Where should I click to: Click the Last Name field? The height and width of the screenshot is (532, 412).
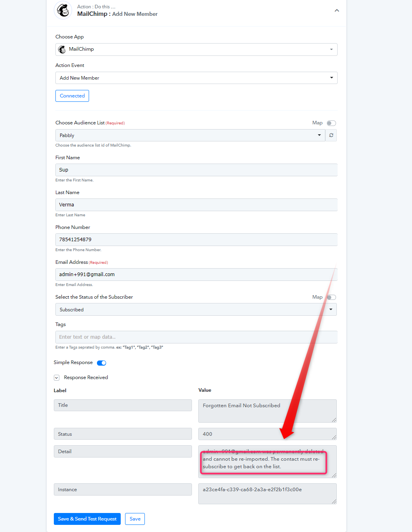click(196, 205)
